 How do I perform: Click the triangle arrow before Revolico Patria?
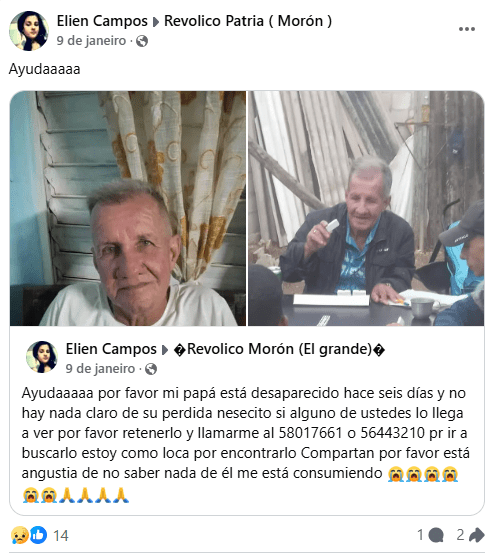pos(156,22)
